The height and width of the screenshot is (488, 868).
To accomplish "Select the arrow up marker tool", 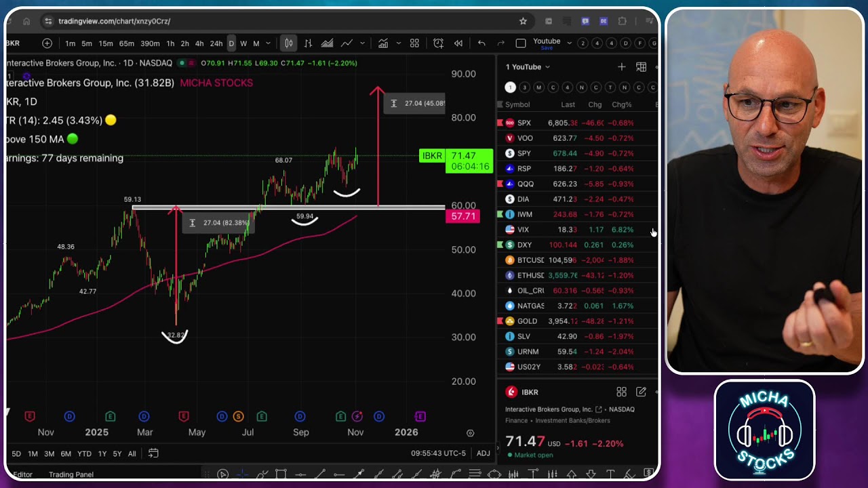I will pos(572,474).
